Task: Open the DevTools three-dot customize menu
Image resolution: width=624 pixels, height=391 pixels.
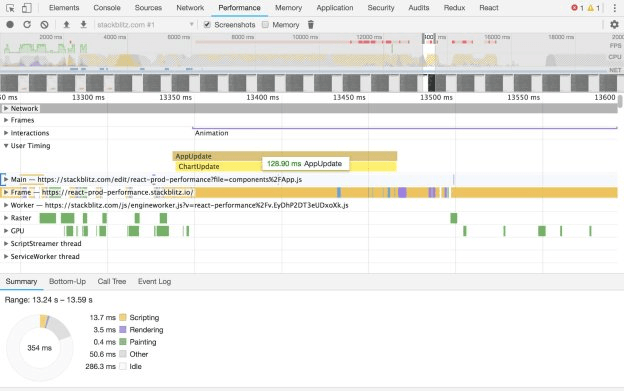Action: [x=614, y=8]
